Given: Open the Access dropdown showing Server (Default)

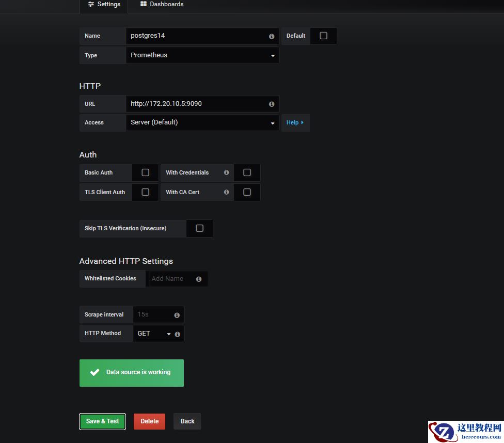Looking at the screenshot, I should 202,122.
